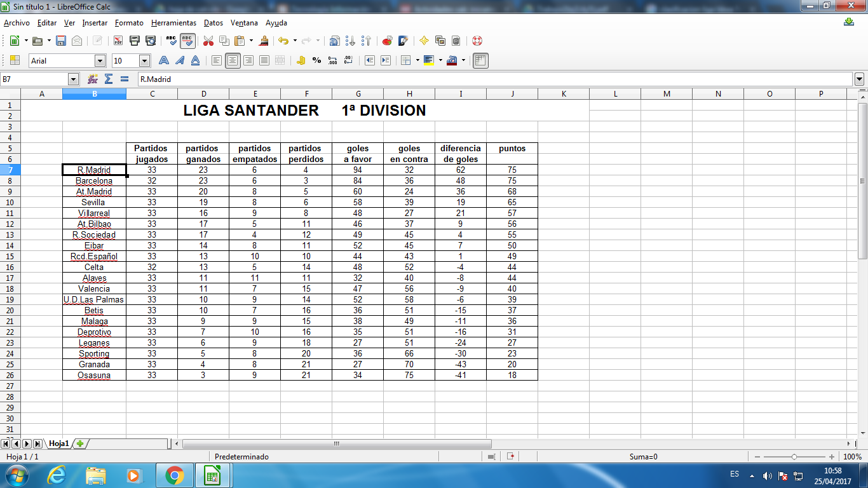Add a new sheet with plus tab
The width and height of the screenshot is (868, 488).
pos(80,444)
